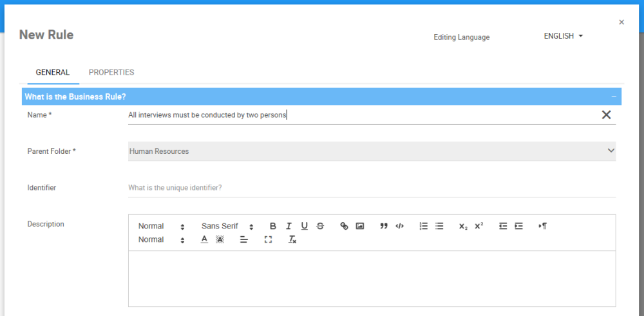Select the GENERAL tab

click(53, 73)
